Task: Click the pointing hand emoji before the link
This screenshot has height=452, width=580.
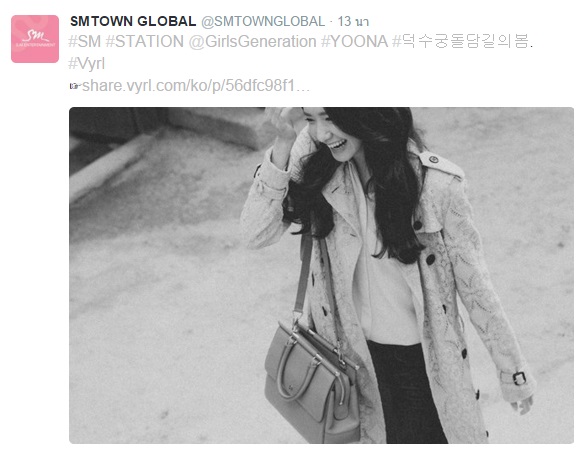Action: click(x=75, y=86)
